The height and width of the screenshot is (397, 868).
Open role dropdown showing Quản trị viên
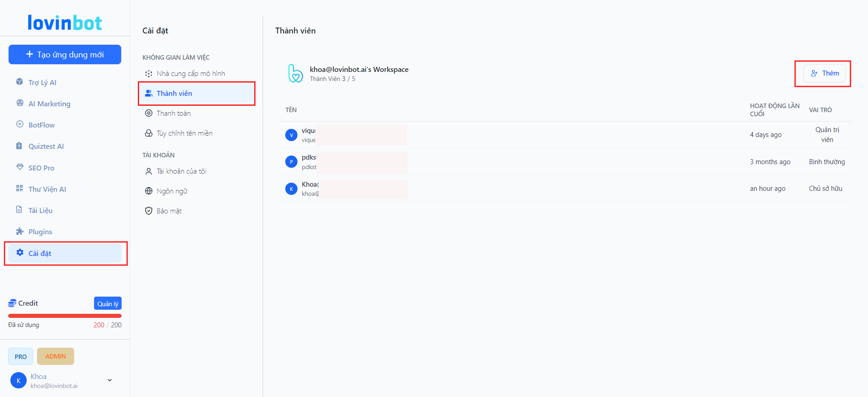pyautogui.click(x=827, y=135)
